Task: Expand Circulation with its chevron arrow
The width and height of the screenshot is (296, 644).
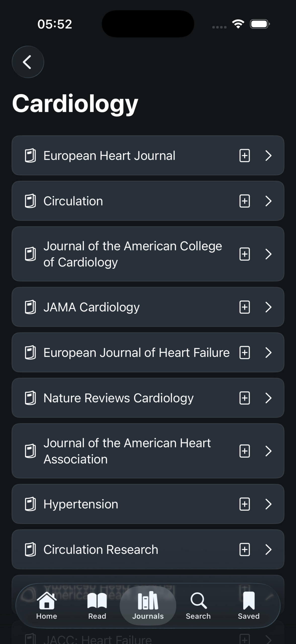Action: tap(268, 201)
